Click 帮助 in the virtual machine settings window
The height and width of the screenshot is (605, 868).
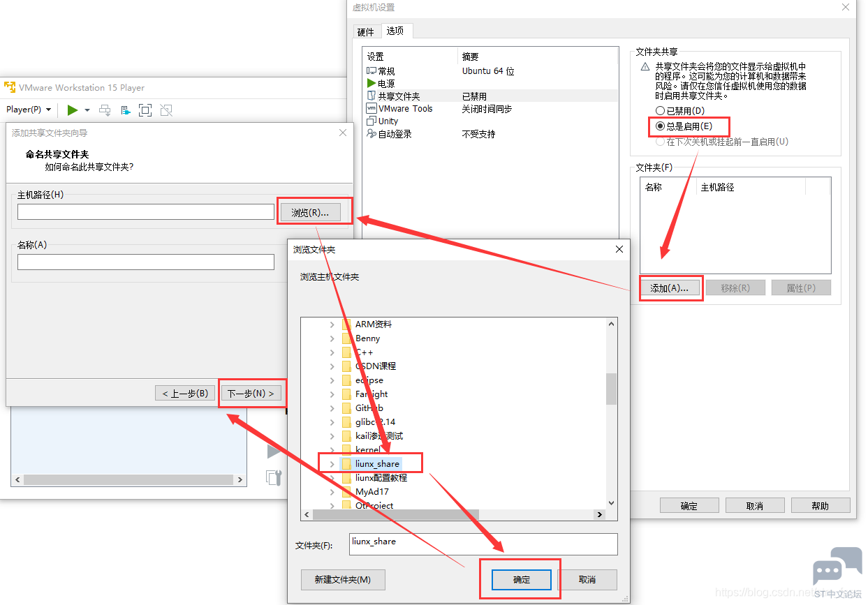point(821,506)
